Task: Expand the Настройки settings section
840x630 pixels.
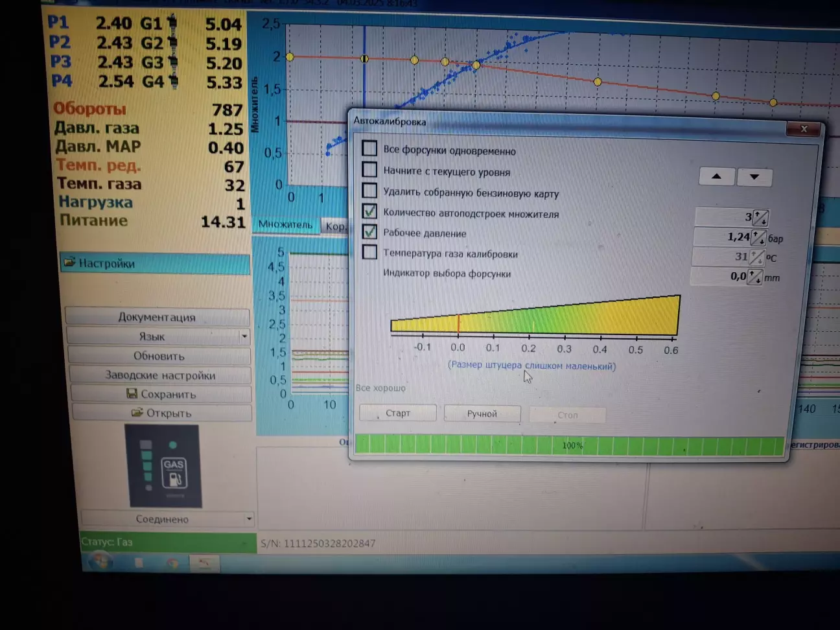Action: [155, 263]
